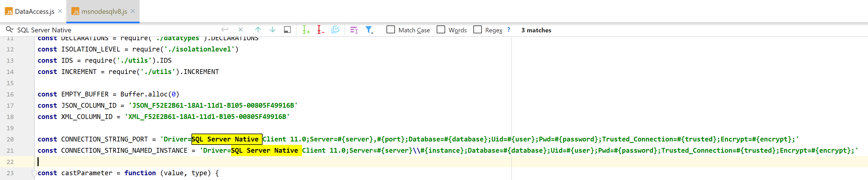Viewport: 868px width, 180px height.
Task: Enable the Regex checkbox
Action: click(477, 30)
